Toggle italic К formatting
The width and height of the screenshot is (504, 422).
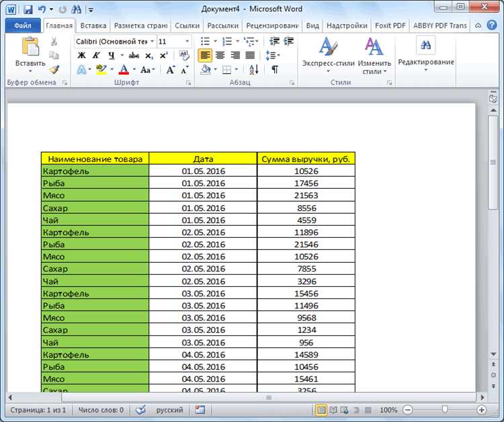pyautogui.click(x=96, y=55)
